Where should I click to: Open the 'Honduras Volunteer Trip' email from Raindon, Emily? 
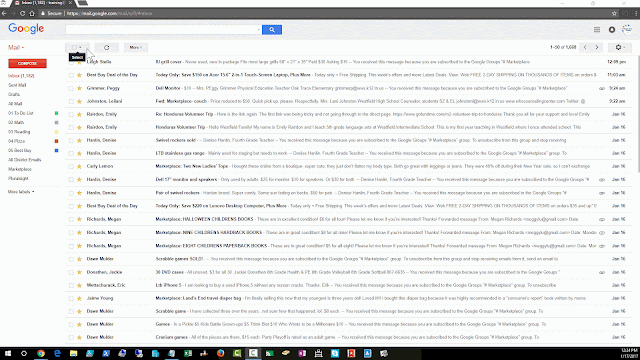click(349, 127)
